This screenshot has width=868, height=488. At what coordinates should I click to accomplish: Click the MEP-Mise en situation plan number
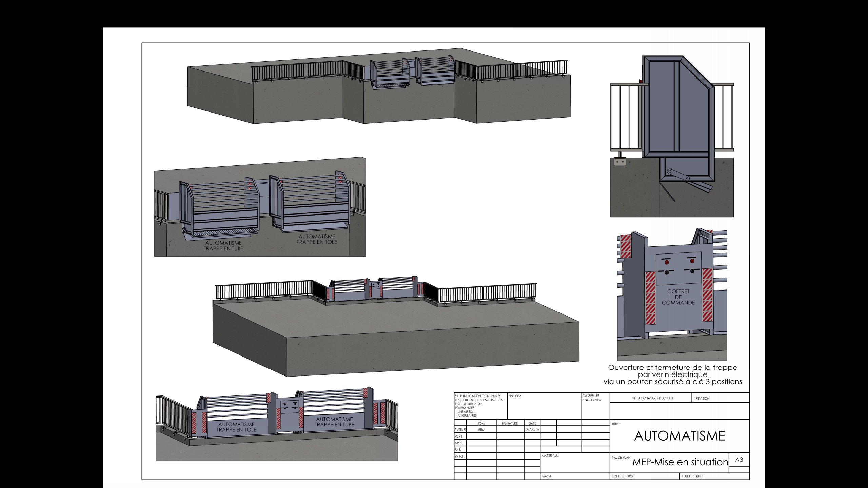tap(680, 462)
